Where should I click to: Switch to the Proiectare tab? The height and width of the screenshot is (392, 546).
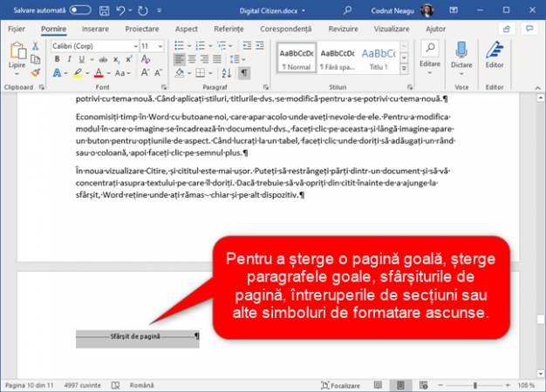point(142,29)
